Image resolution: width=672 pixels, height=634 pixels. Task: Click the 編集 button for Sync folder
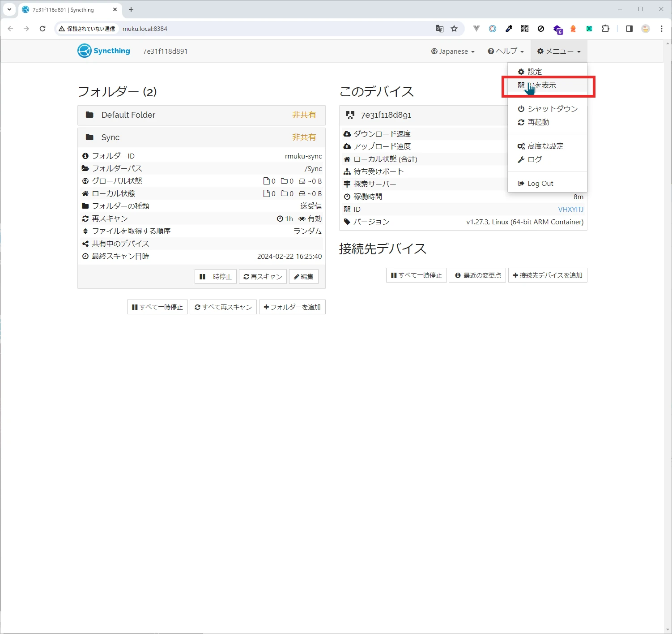click(x=303, y=277)
